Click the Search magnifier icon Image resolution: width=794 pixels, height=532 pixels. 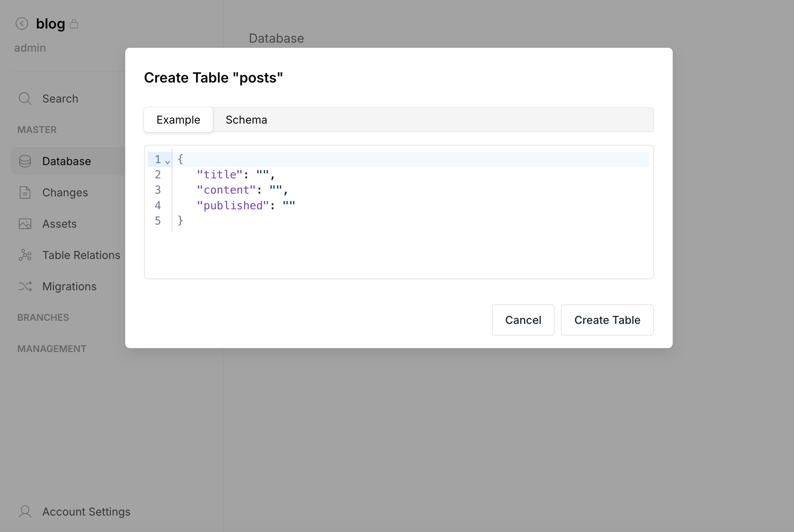coord(25,99)
